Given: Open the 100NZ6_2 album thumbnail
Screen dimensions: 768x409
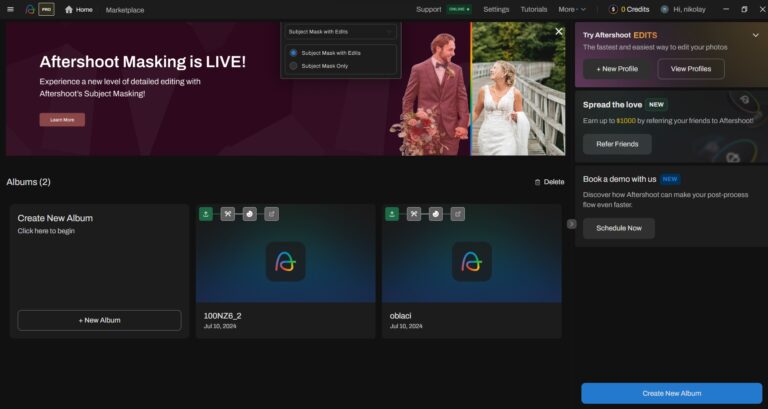Looking at the screenshot, I should 286,254.
